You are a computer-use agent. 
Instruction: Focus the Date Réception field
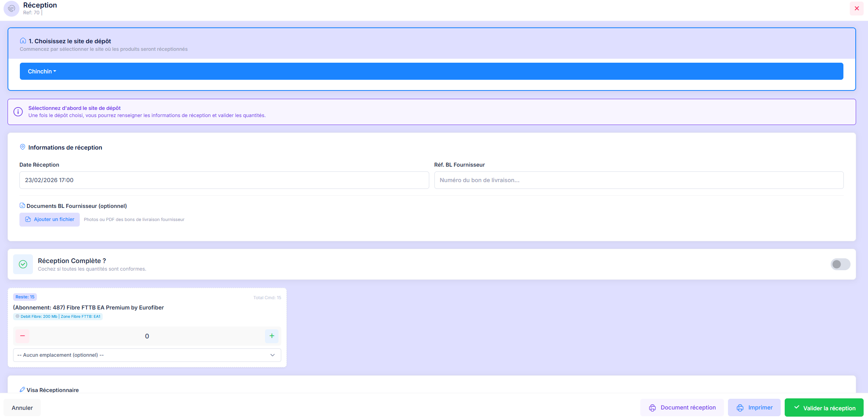(224, 180)
